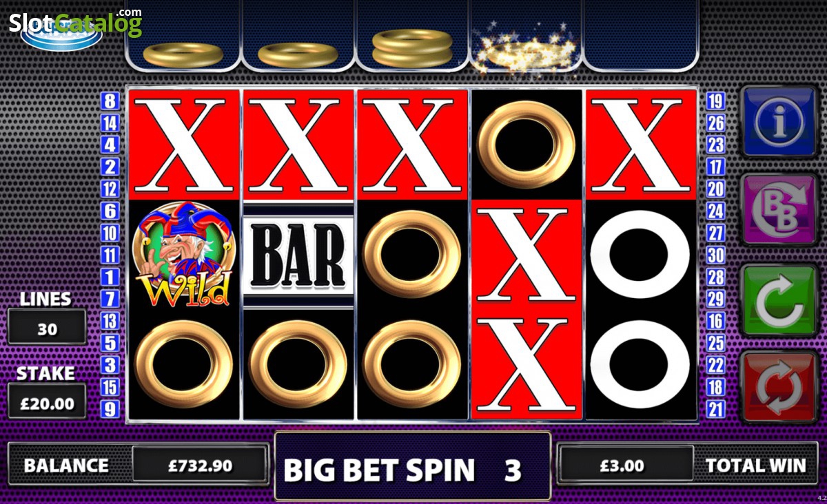Select payline number 9 indicator
This screenshot has width=827, height=504.
coord(110,410)
